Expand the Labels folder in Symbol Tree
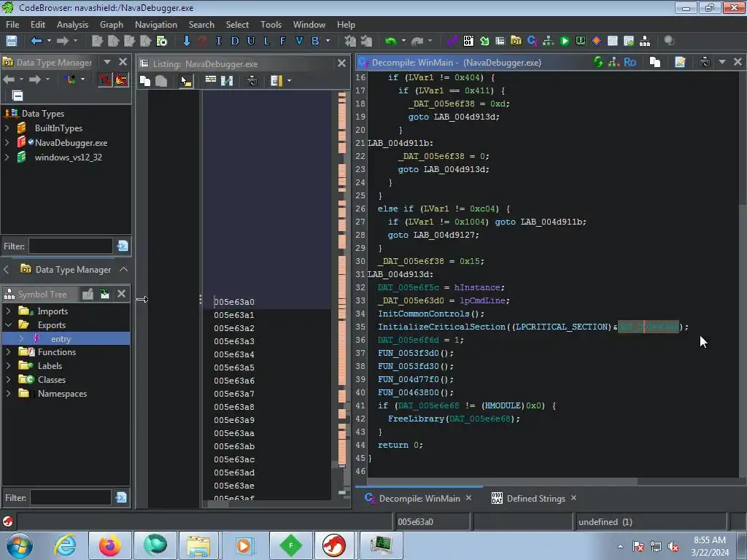 (8, 366)
